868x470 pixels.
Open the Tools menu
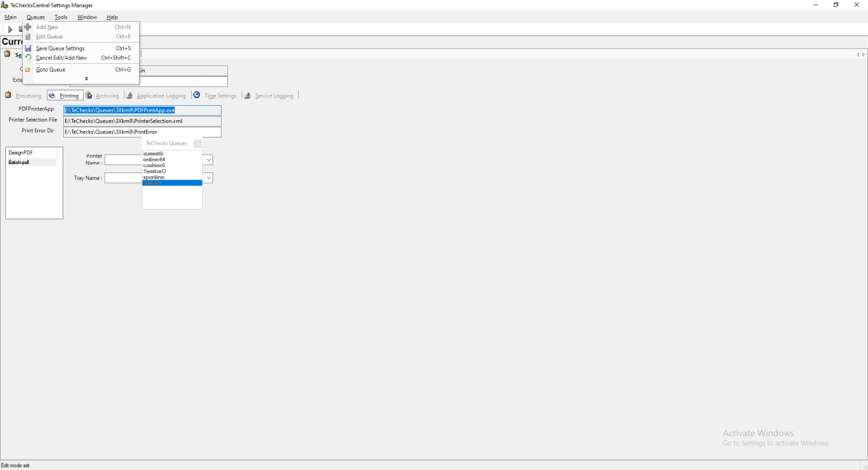[x=61, y=17]
